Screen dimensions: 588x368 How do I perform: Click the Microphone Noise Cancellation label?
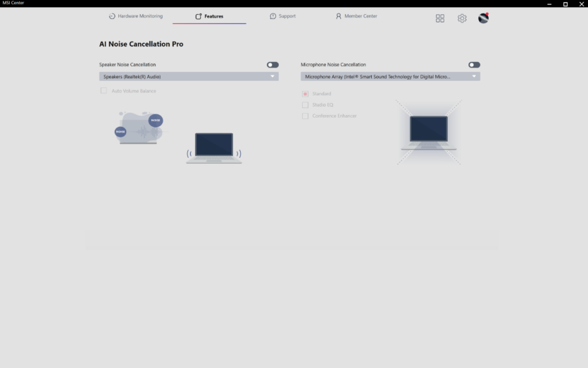pyautogui.click(x=333, y=65)
